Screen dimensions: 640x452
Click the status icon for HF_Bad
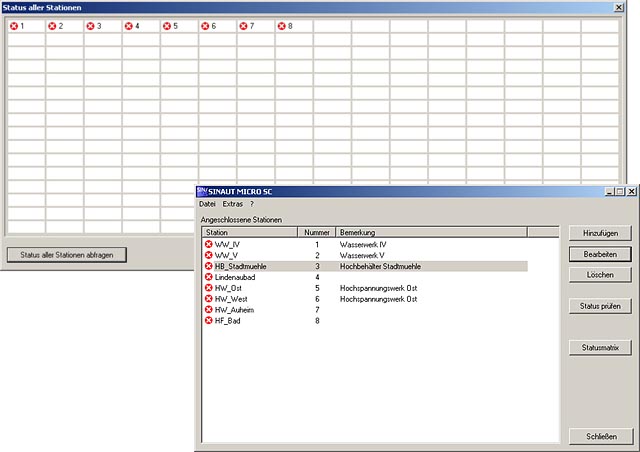pos(209,321)
